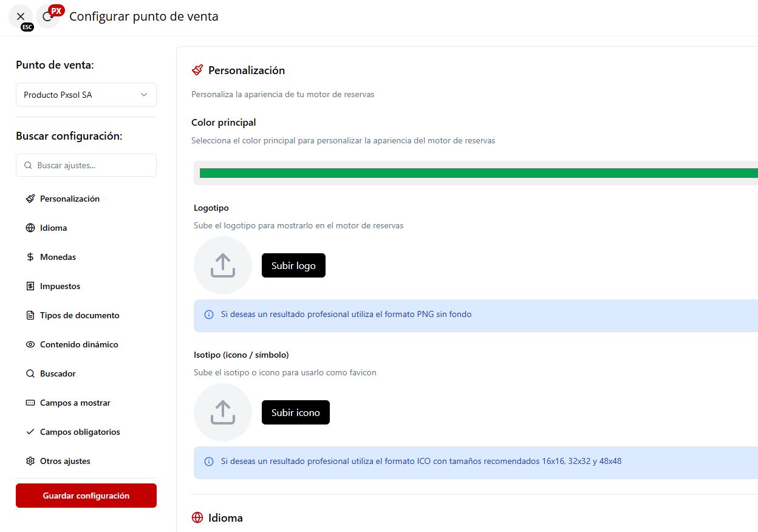Click the magnifier icon beside Buscador
The width and height of the screenshot is (758, 532).
(x=30, y=373)
